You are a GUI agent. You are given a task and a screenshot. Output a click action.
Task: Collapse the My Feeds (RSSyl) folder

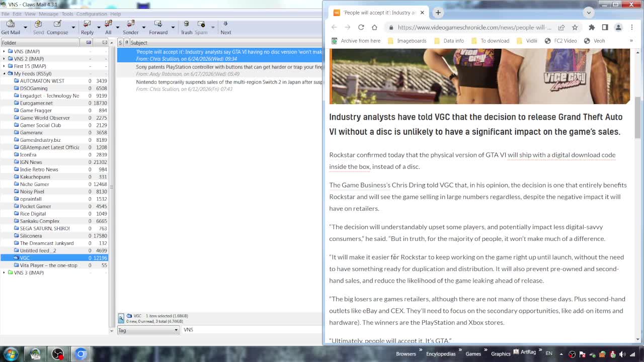[4, 73]
